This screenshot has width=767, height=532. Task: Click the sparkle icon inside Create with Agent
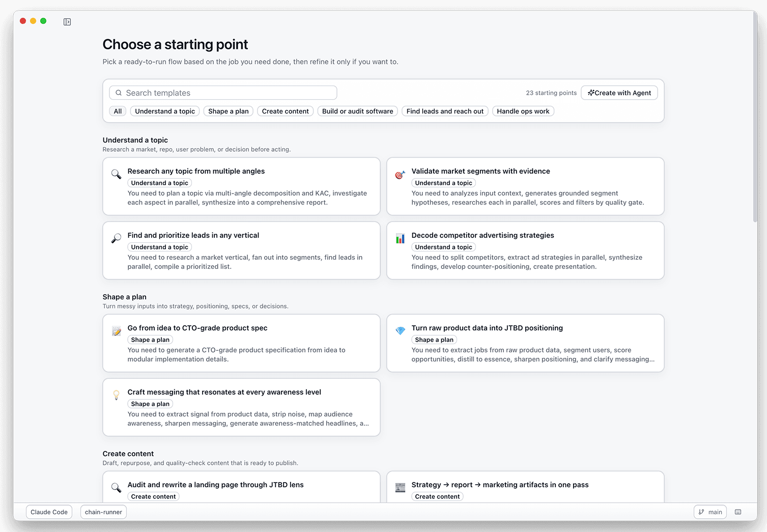point(591,93)
